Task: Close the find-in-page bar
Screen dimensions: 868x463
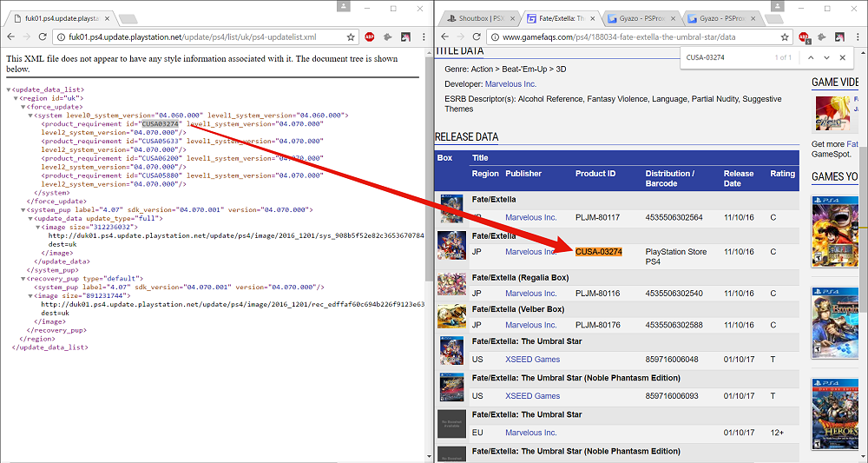Action: [843, 57]
